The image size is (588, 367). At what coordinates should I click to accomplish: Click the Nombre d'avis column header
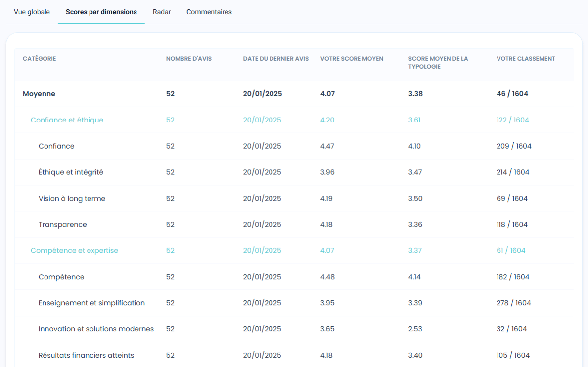pyautogui.click(x=188, y=59)
